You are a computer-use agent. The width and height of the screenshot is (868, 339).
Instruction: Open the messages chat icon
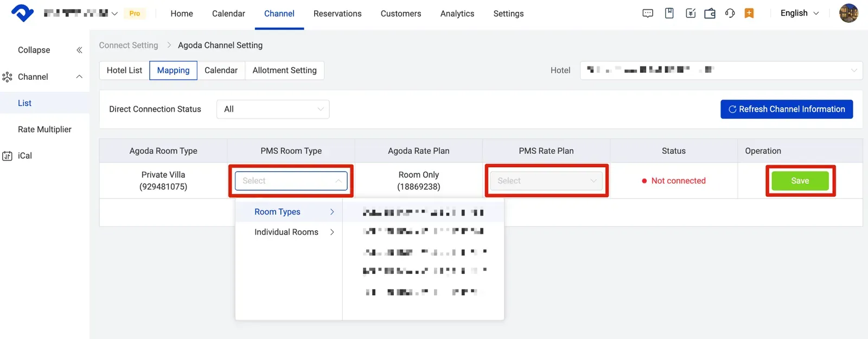(648, 14)
